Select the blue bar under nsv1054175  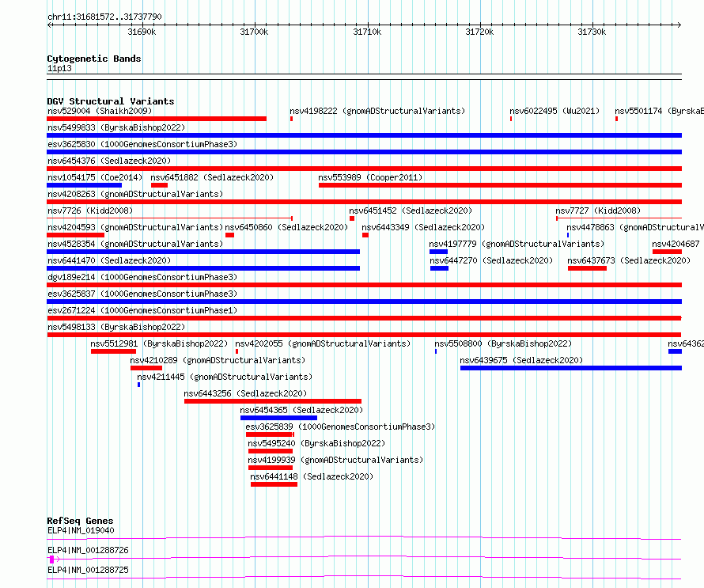point(85,185)
